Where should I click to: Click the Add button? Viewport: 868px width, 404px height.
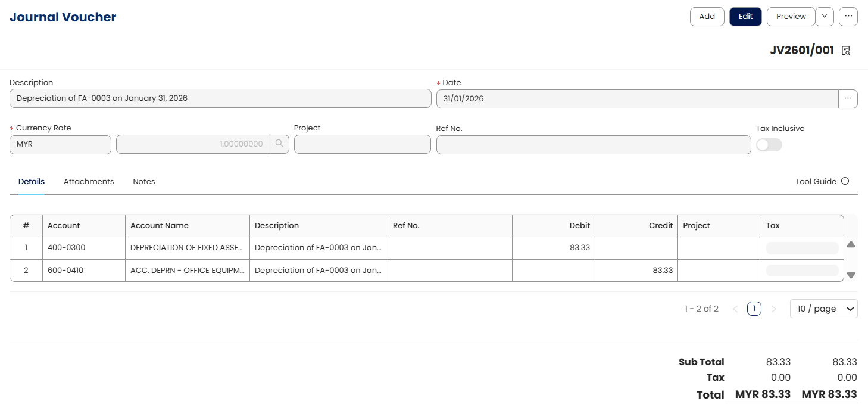pyautogui.click(x=707, y=17)
